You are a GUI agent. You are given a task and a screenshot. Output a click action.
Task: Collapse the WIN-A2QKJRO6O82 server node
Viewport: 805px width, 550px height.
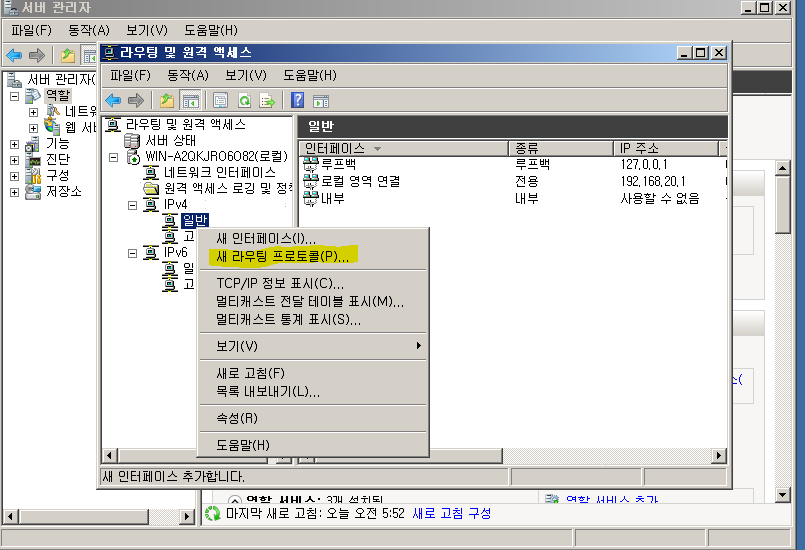tap(113, 157)
